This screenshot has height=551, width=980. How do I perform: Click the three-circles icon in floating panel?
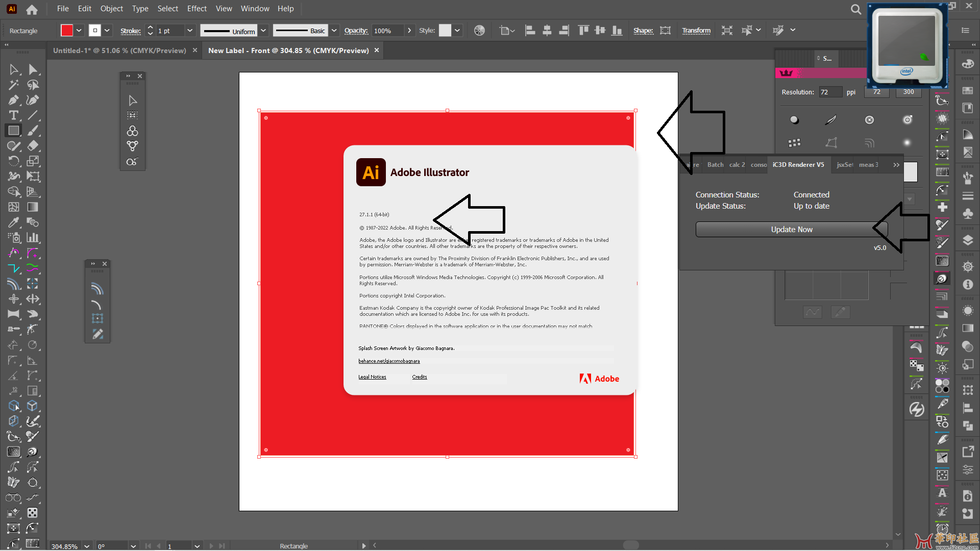(133, 131)
